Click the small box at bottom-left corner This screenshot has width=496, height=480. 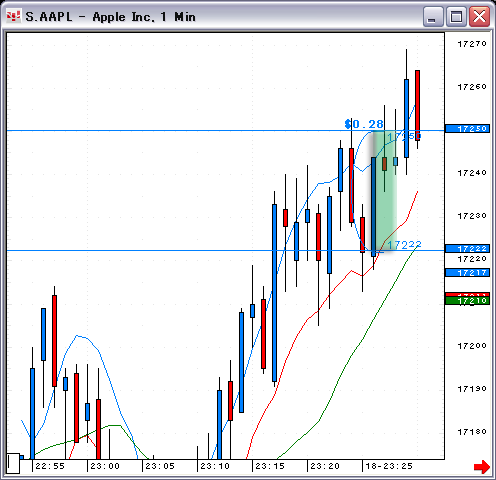[x=13, y=463]
